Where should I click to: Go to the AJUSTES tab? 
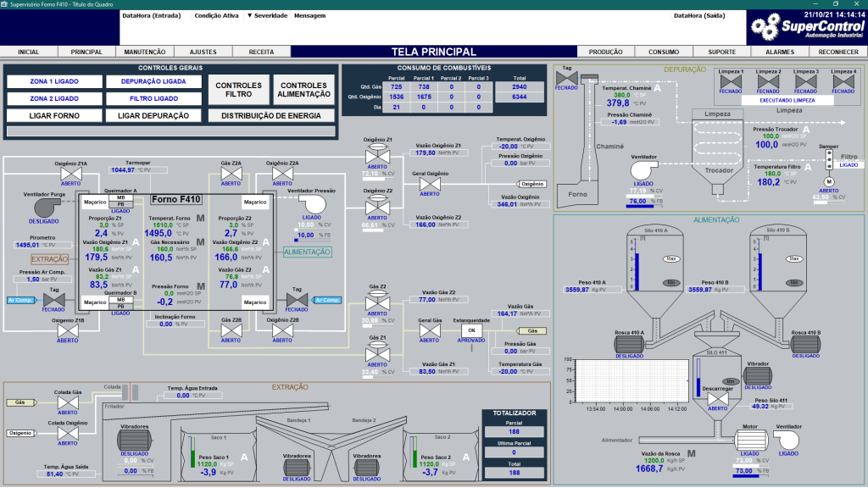[203, 52]
